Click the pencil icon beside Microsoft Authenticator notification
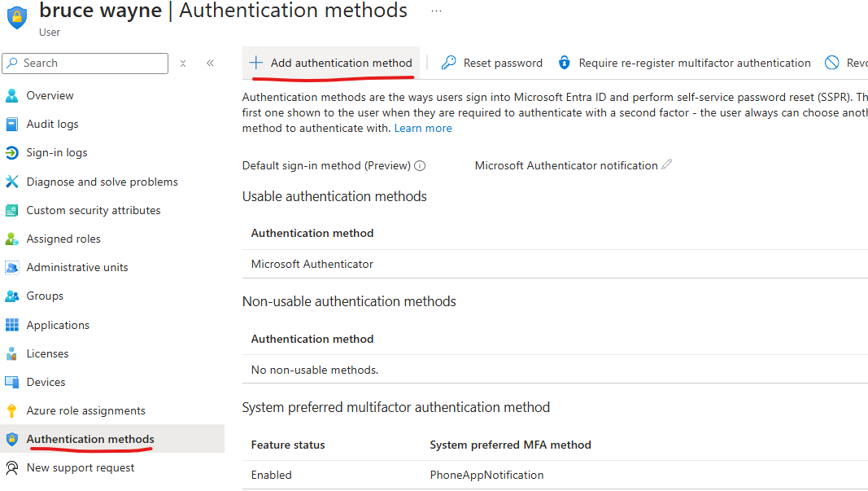 point(666,164)
